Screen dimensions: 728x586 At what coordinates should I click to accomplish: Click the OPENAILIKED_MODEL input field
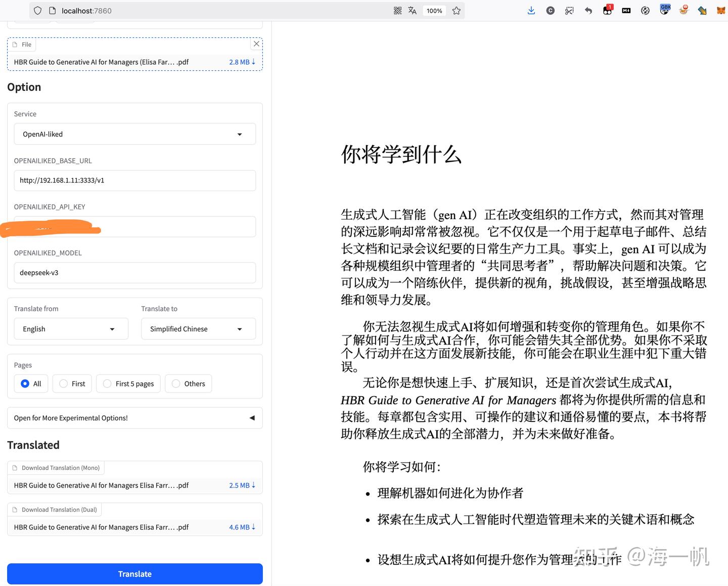(x=134, y=272)
